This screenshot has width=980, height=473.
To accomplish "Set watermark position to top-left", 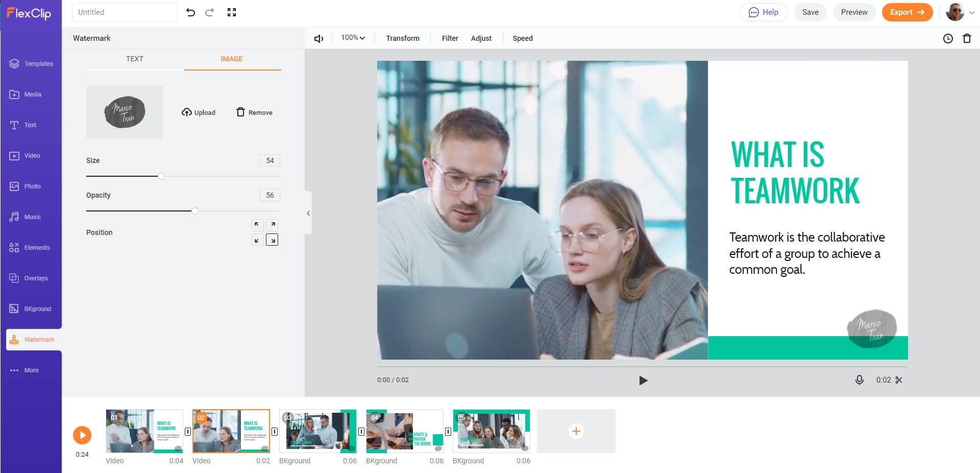I will click(x=257, y=224).
